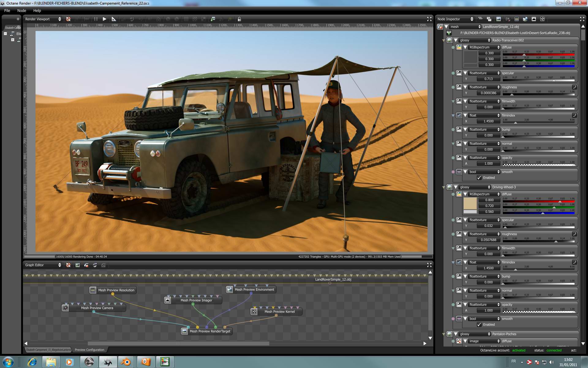Screen dimensions: 588x368
Task: Click the Driving-Wheel-3 diffuse color swatch
Action: [470, 203]
